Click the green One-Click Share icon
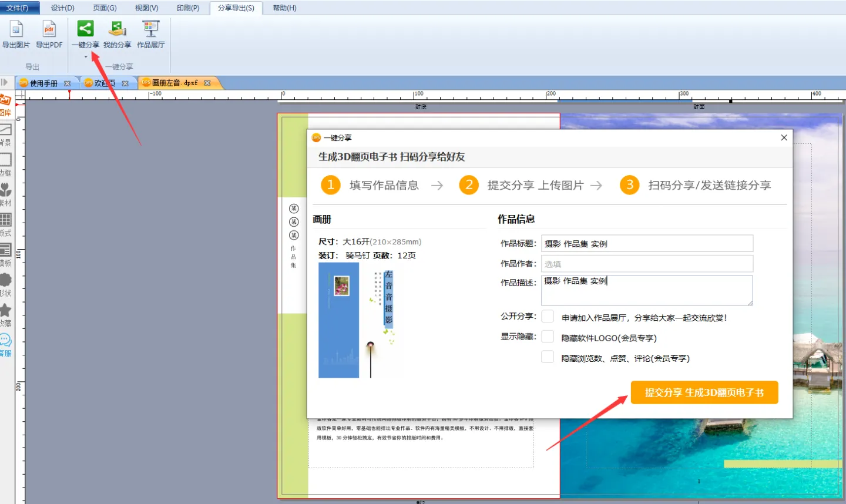This screenshot has height=504, width=846. pos(85,29)
